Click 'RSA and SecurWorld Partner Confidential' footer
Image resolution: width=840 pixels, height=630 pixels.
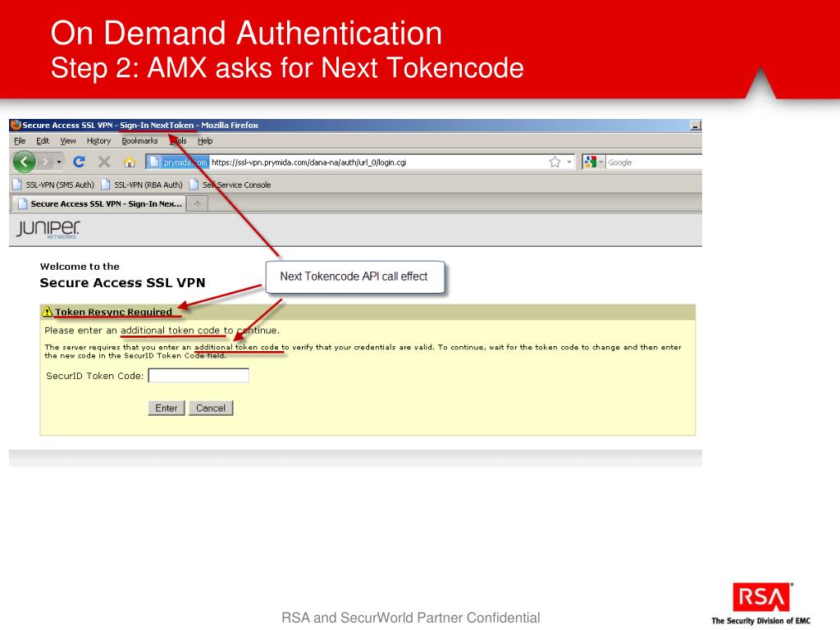point(410,618)
